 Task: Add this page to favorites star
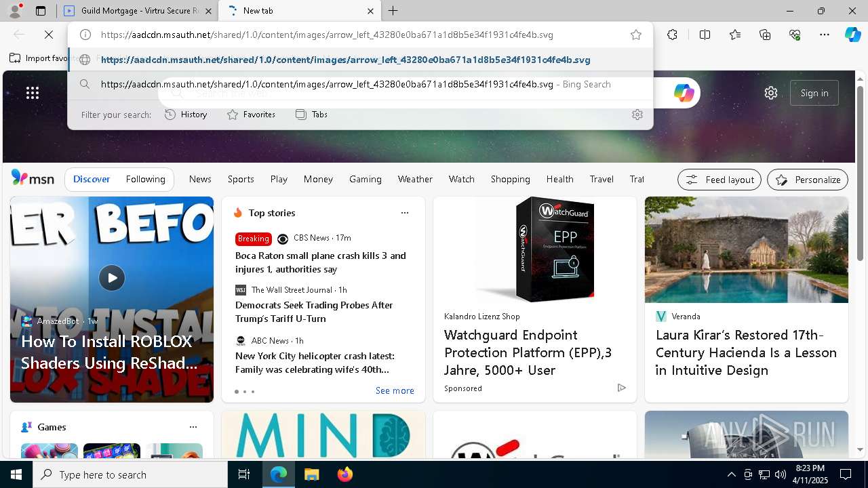pyautogui.click(x=636, y=35)
